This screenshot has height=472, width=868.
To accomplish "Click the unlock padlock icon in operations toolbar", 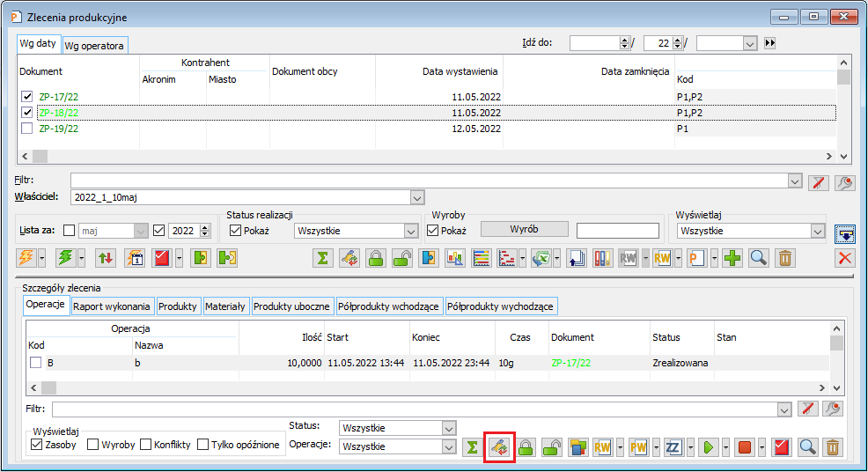I will point(552,447).
